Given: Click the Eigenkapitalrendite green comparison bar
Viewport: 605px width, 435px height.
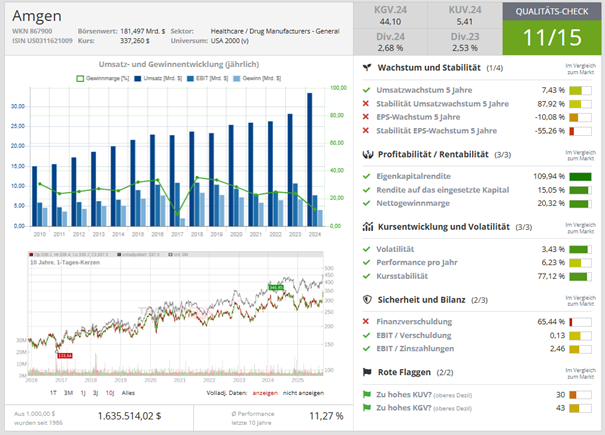Looking at the screenshot, I should pos(580,176).
